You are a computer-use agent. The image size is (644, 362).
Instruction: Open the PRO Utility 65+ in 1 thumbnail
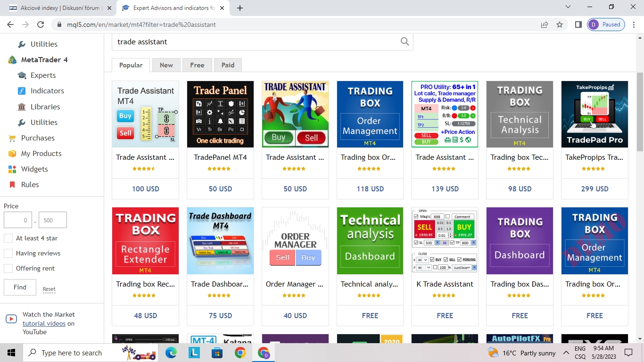pyautogui.click(x=445, y=114)
